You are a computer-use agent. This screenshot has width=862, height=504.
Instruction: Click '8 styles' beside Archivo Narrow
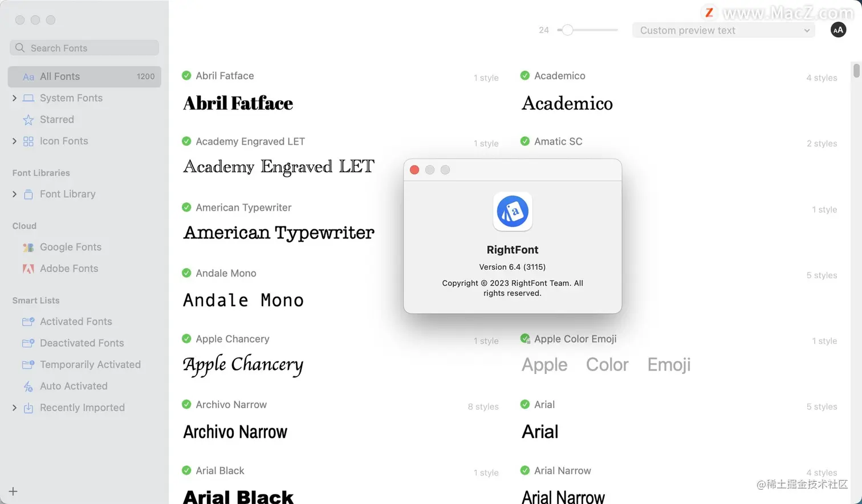pos(483,407)
